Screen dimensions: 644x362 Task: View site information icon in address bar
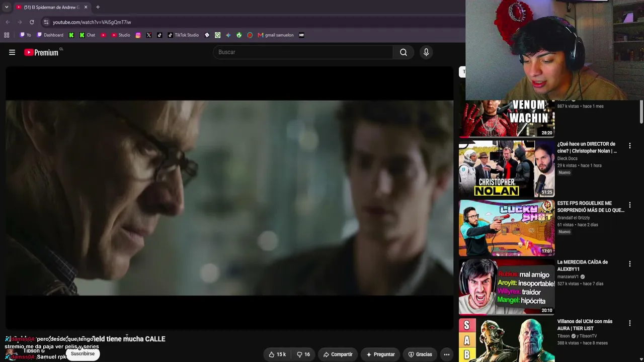point(46,22)
